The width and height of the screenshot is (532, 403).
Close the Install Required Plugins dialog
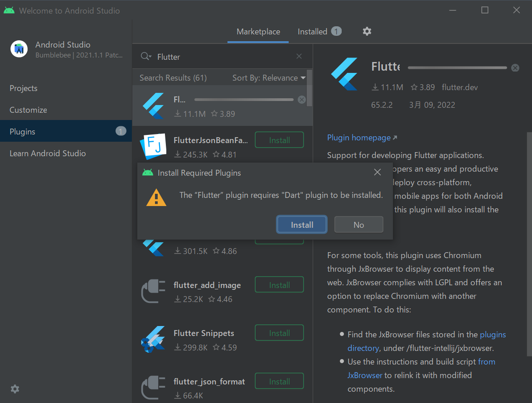[377, 173]
